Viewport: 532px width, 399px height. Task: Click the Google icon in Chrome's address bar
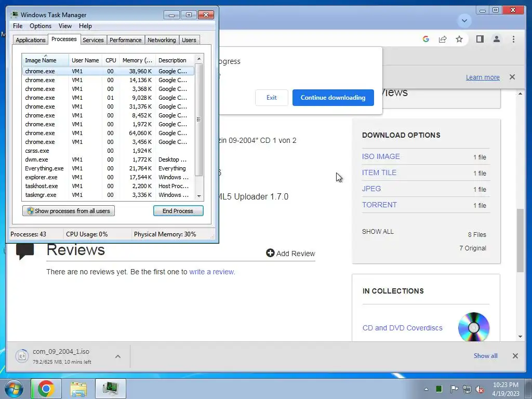[x=426, y=39]
